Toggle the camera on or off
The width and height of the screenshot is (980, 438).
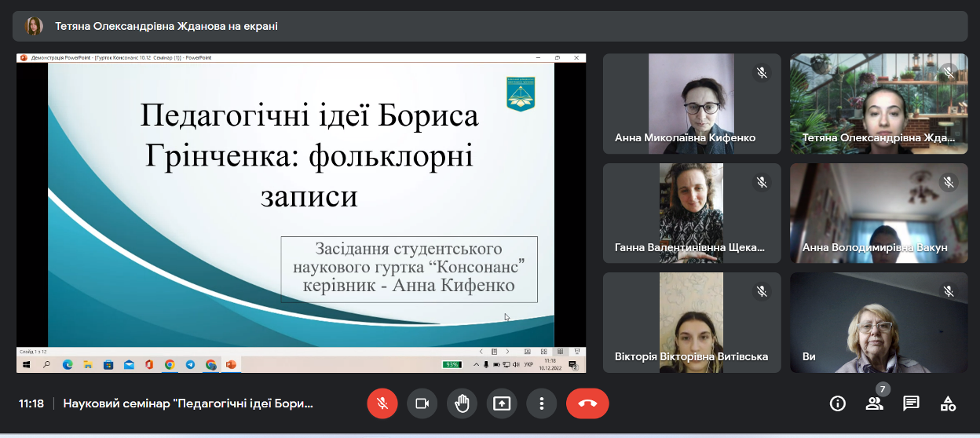pos(422,403)
